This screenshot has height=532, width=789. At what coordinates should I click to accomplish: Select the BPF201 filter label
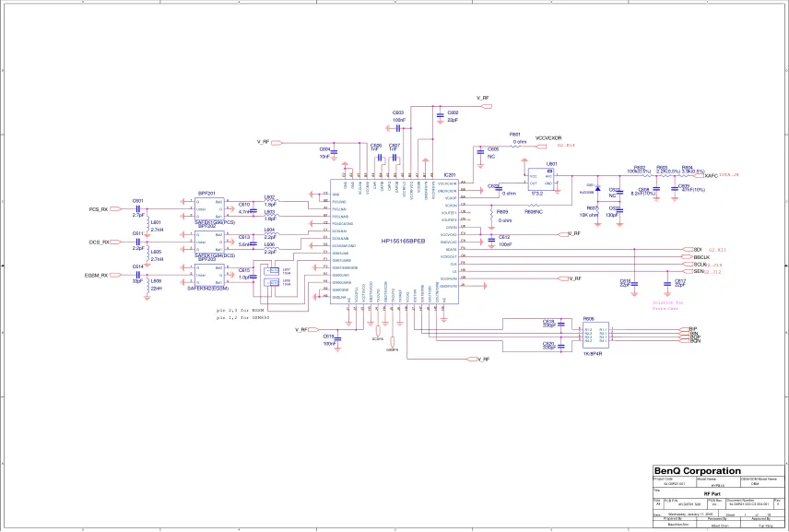click(206, 194)
